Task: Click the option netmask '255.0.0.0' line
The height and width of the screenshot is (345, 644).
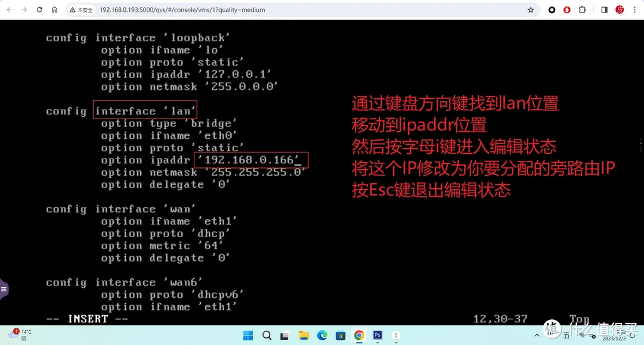Action: click(190, 87)
